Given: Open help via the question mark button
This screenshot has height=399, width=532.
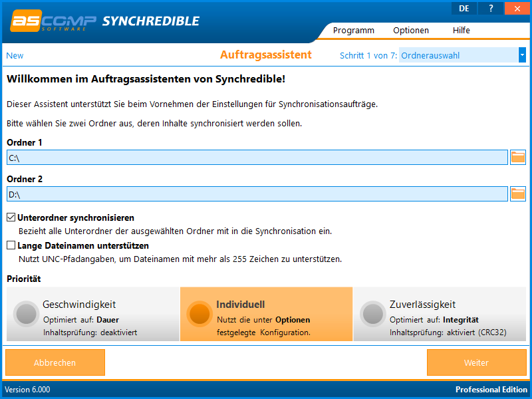Looking at the screenshot, I should coord(491,9).
